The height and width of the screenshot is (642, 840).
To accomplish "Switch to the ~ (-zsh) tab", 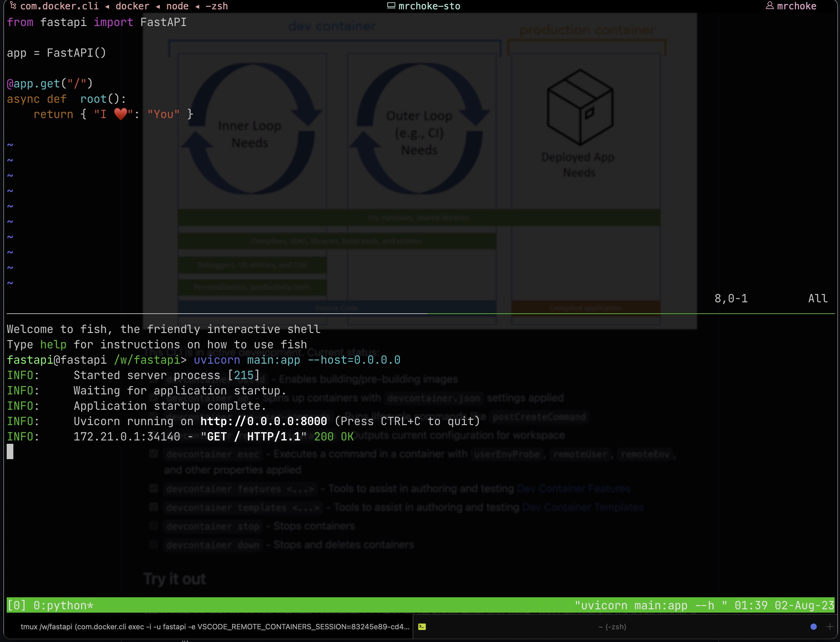I will tap(612, 627).
